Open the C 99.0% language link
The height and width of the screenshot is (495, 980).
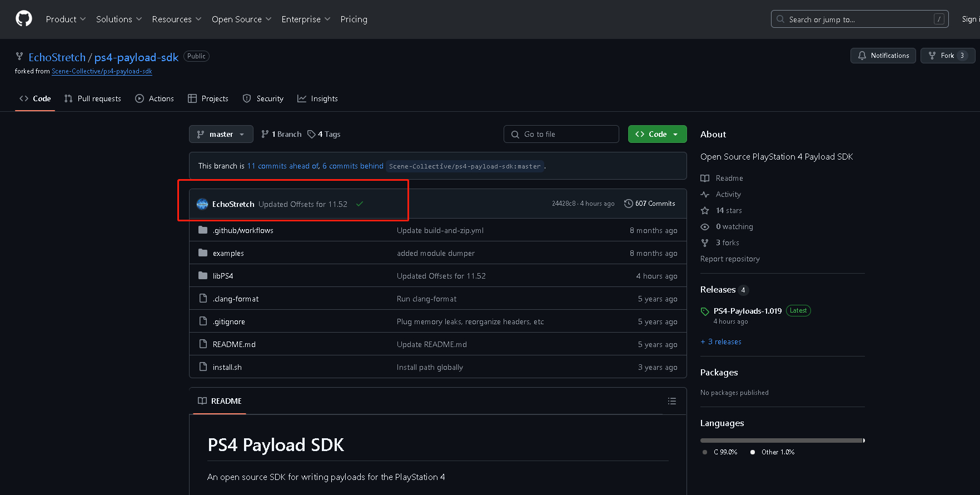pos(720,452)
